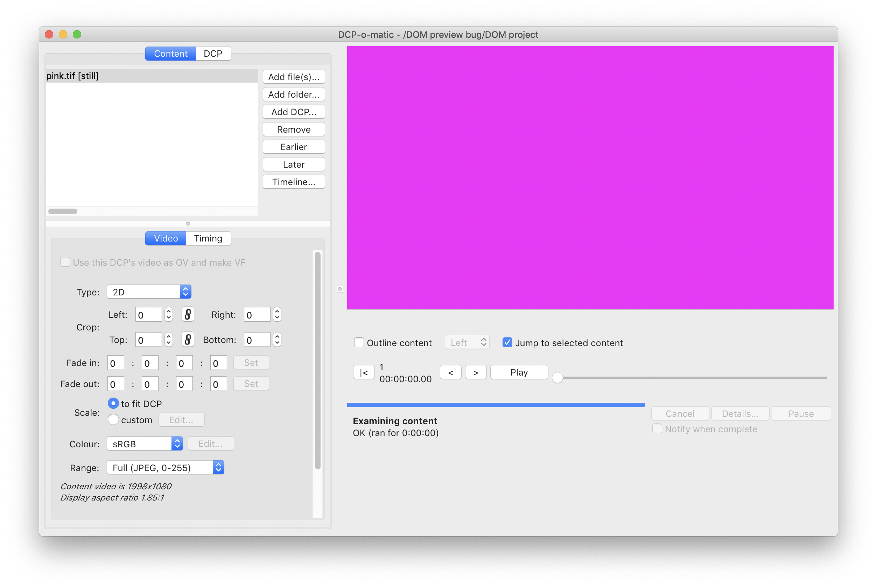
Task: Click the left-right crop link icon
Action: [x=188, y=314]
